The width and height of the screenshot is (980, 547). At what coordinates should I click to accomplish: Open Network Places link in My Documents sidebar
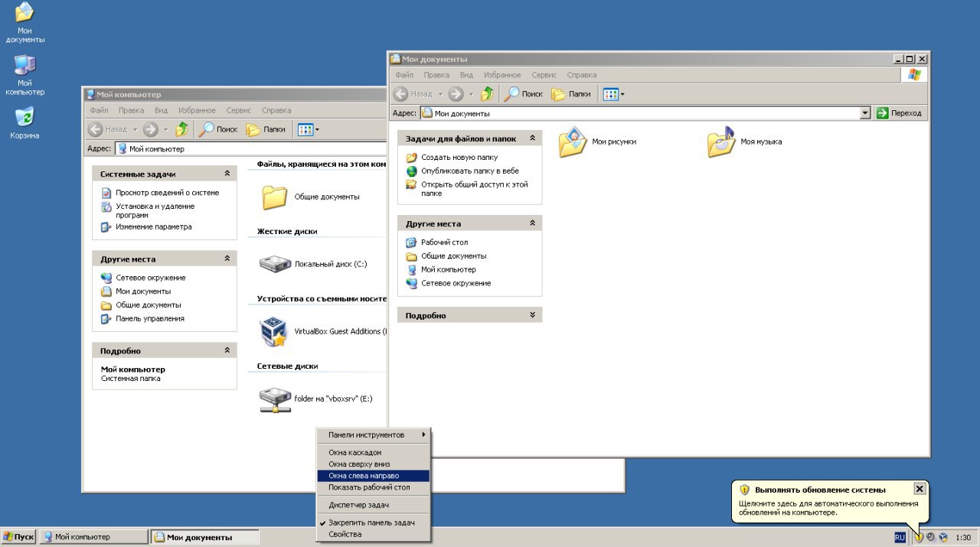(x=456, y=283)
